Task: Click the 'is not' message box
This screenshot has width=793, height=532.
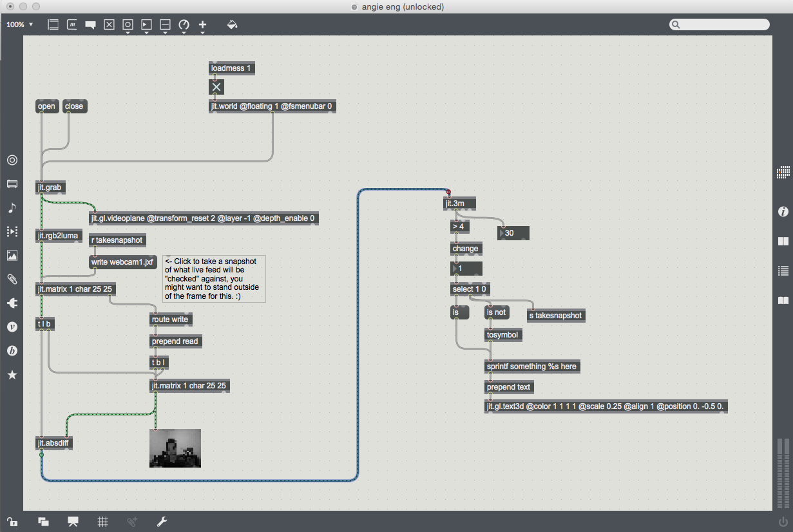Action: (x=497, y=312)
